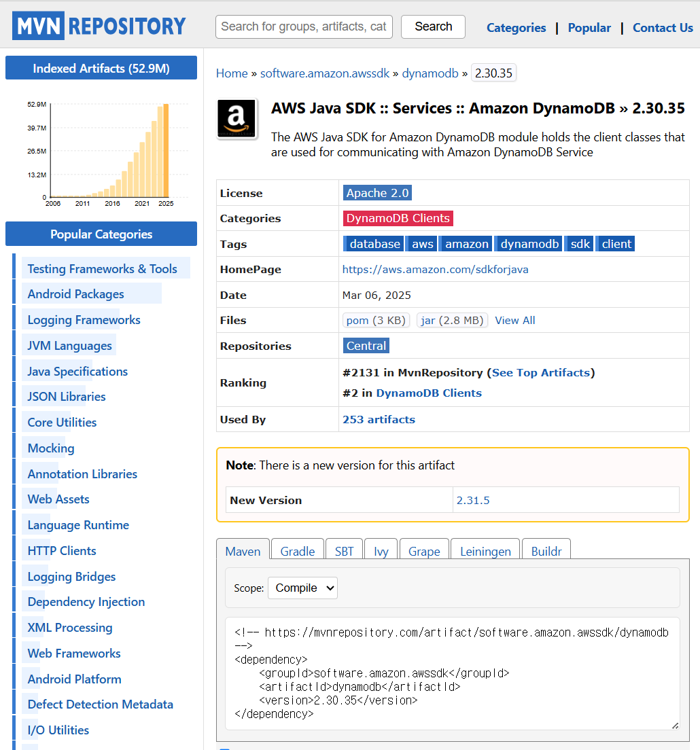
Task: Open Defect Detection Metadata category
Action: tap(101, 704)
